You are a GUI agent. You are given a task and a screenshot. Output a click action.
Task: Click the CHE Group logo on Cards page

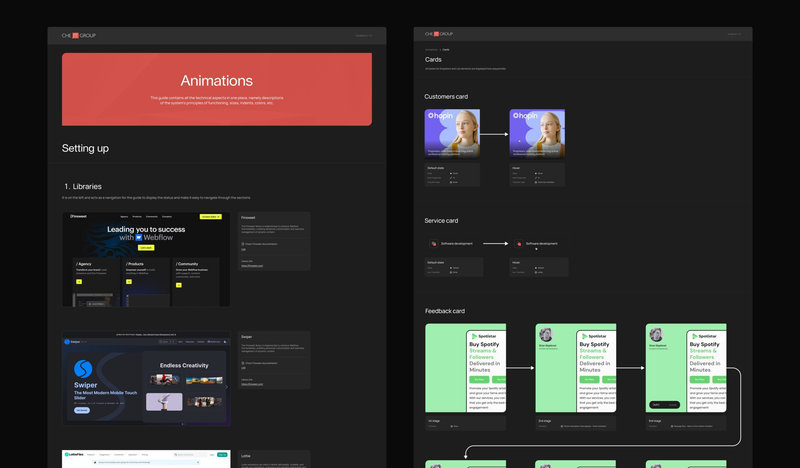pos(439,34)
